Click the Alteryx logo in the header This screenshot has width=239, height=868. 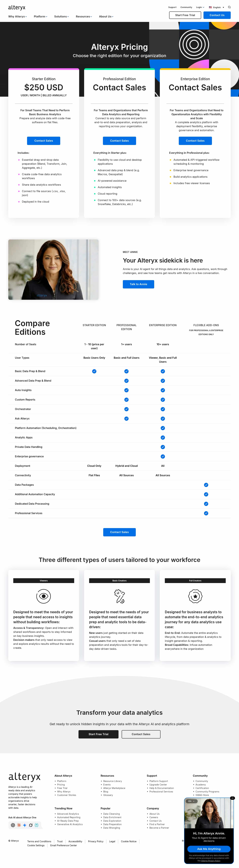pos(17,7)
